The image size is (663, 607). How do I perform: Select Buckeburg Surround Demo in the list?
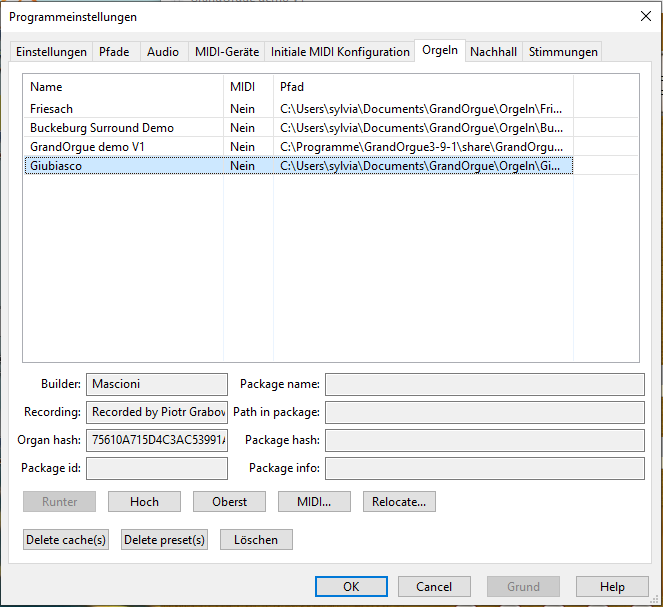(x=101, y=128)
